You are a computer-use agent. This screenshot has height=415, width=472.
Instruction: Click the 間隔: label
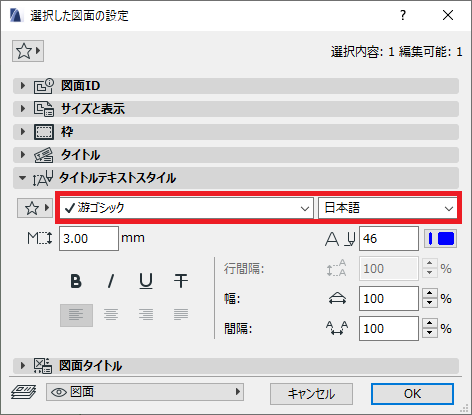point(238,329)
